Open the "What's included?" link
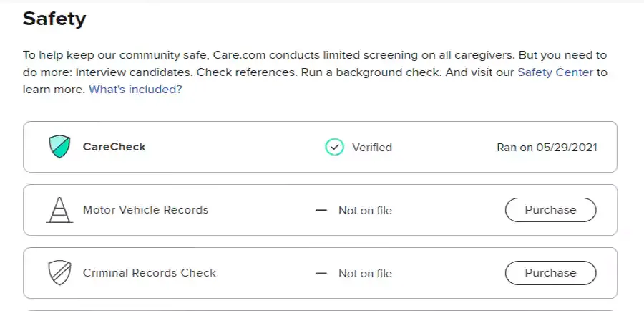Viewport: 644px width, 311px height. 135,90
